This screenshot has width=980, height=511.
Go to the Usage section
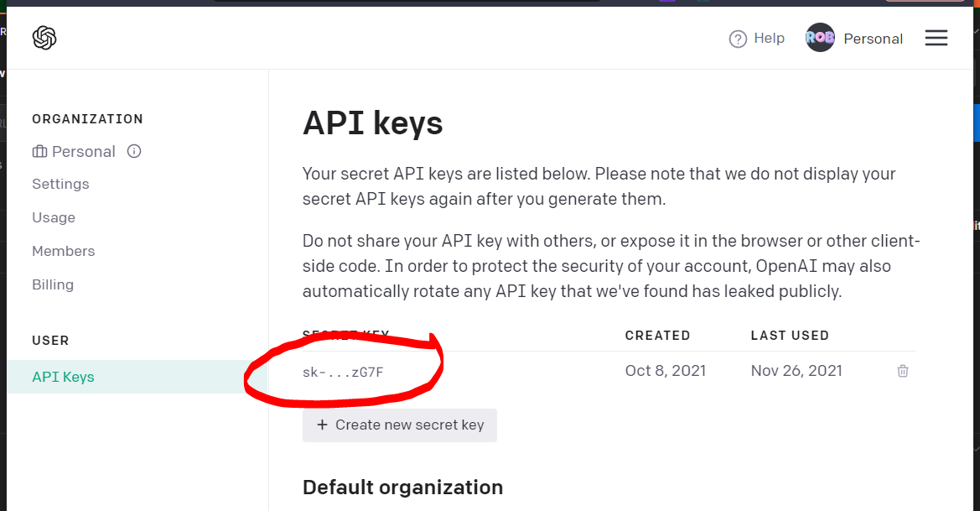point(54,217)
